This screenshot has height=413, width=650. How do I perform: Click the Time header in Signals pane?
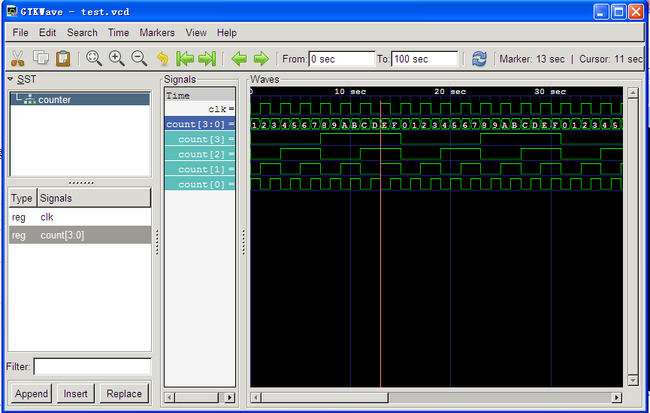coord(200,95)
